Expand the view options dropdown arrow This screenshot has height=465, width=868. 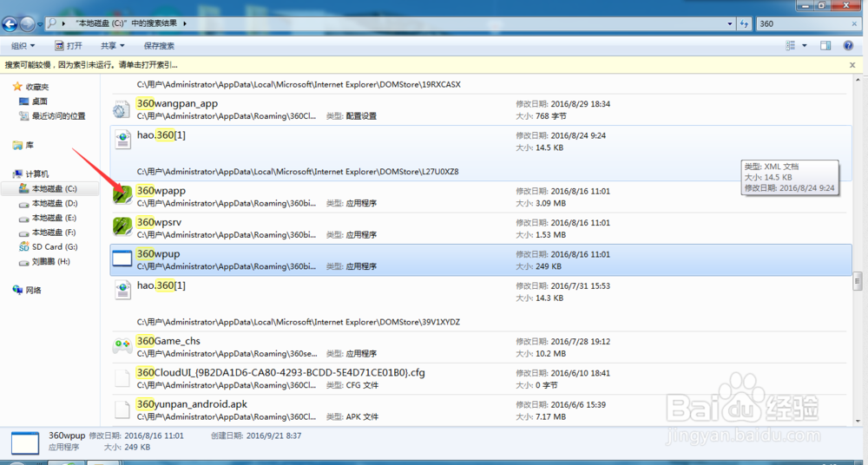(805, 45)
